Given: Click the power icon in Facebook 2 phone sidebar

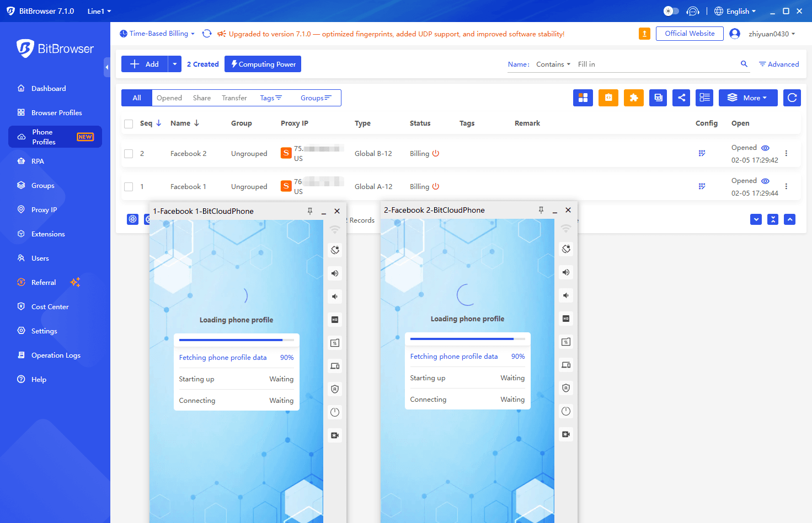Looking at the screenshot, I should 566,411.
